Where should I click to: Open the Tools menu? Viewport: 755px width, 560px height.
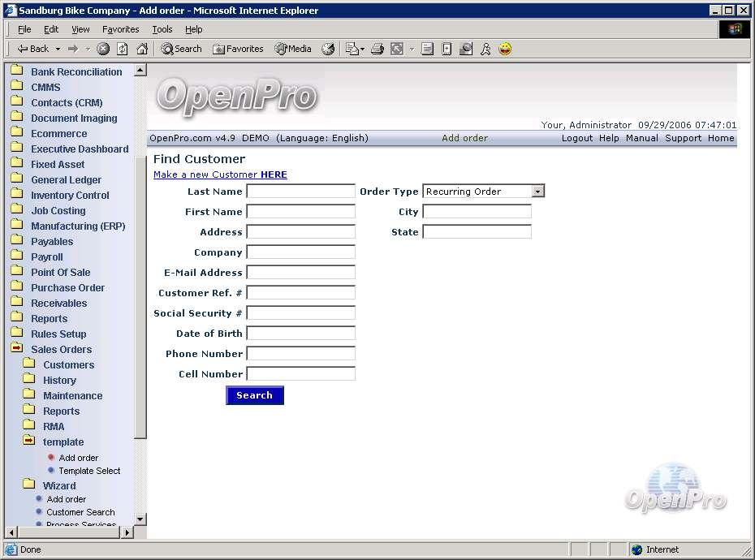pos(162,29)
